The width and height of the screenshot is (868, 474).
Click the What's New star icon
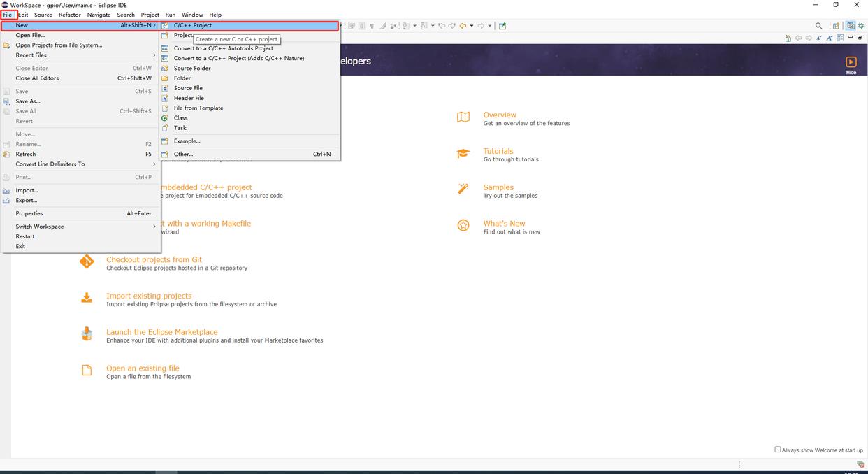coord(463,225)
